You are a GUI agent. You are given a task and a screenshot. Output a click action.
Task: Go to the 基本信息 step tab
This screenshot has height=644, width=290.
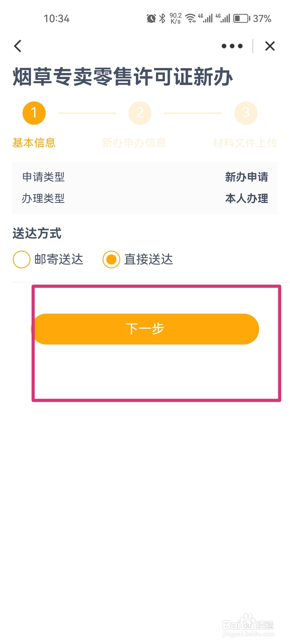coord(34,143)
